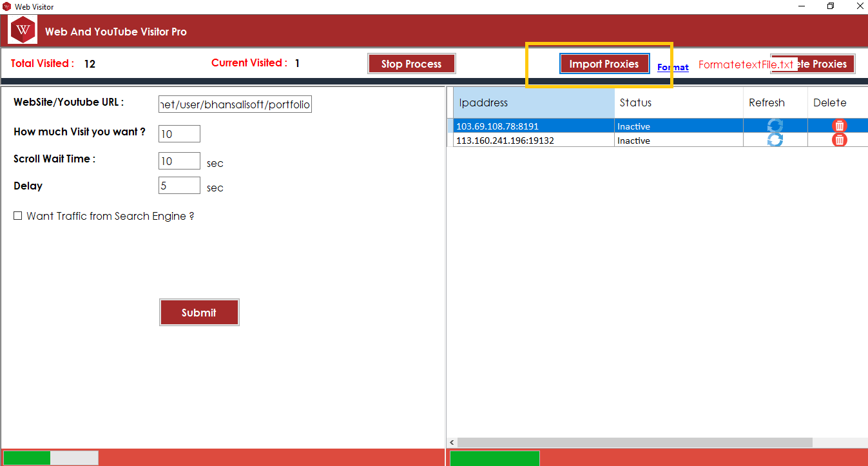Click the Delete Proxies button
Screen dimensions: 868x466
(x=825, y=64)
